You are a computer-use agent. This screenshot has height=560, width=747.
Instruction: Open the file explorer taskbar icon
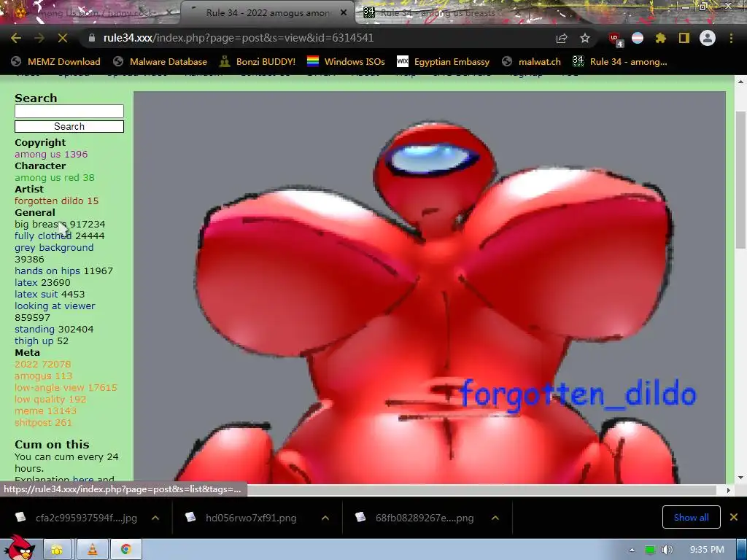point(57,550)
